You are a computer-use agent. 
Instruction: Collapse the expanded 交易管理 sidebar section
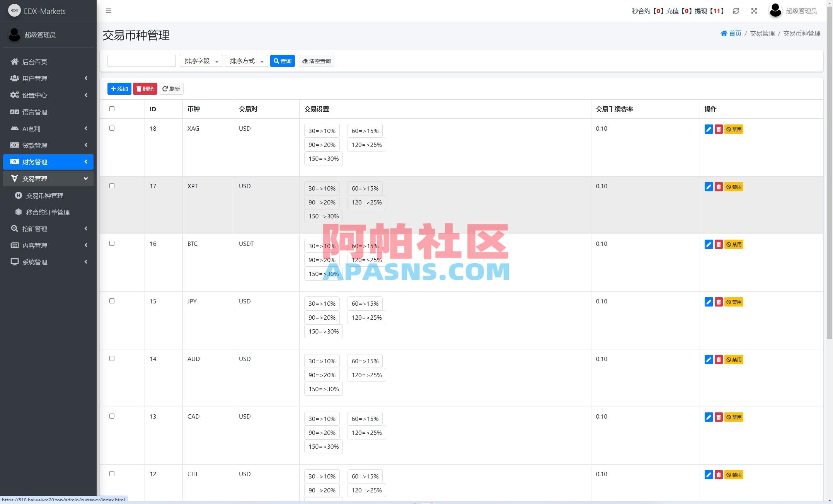pyautogui.click(x=48, y=178)
